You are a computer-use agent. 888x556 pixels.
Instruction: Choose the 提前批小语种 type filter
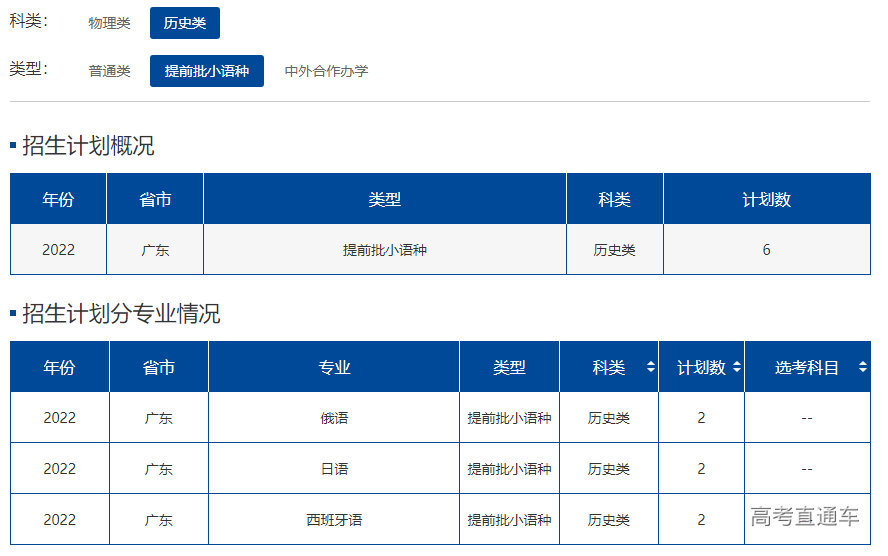[x=207, y=71]
